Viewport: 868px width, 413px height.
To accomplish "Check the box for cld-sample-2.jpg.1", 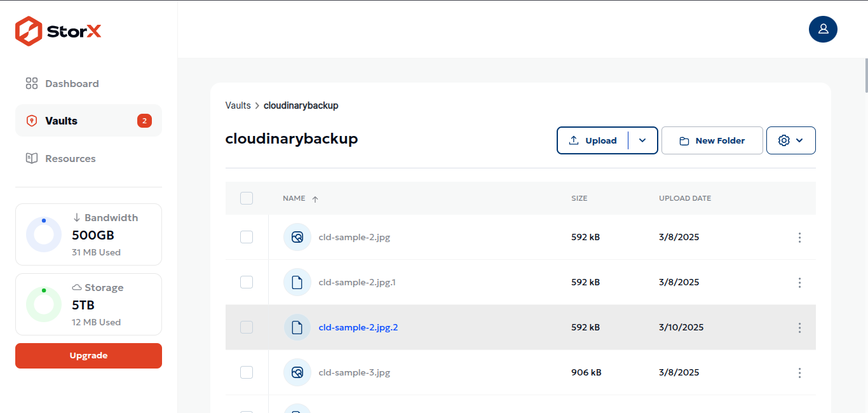I will point(247,282).
